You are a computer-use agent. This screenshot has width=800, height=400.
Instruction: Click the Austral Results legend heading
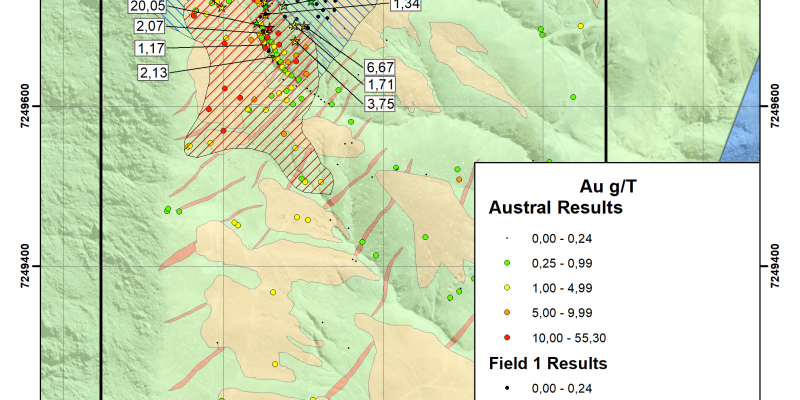pos(555,208)
